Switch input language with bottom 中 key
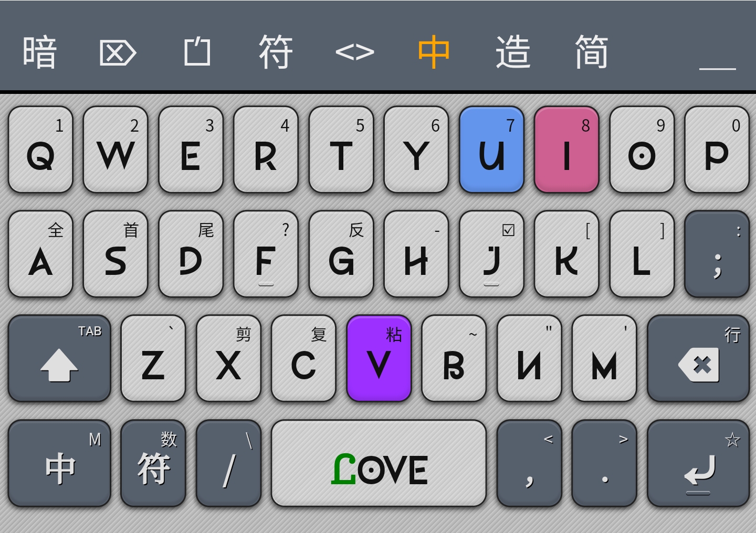Viewport: 756px width, 533px height. pos(59,463)
